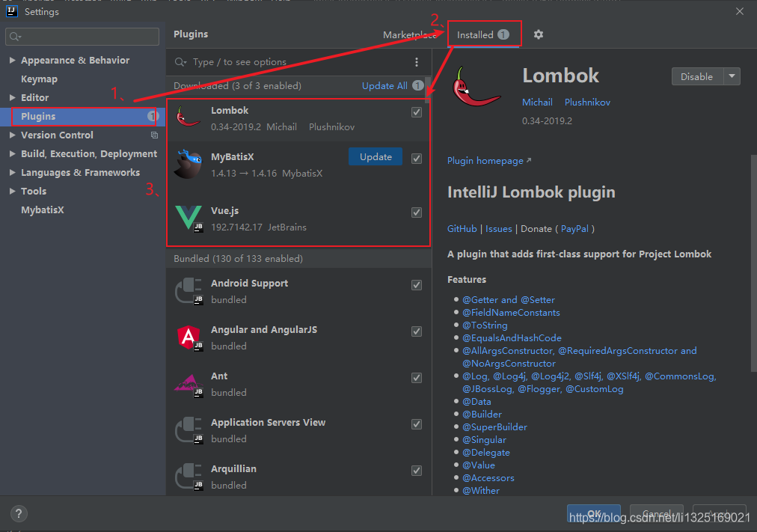This screenshot has width=757, height=532.
Task: Open the @Getter and @Setter link
Action: pos(509,300)
